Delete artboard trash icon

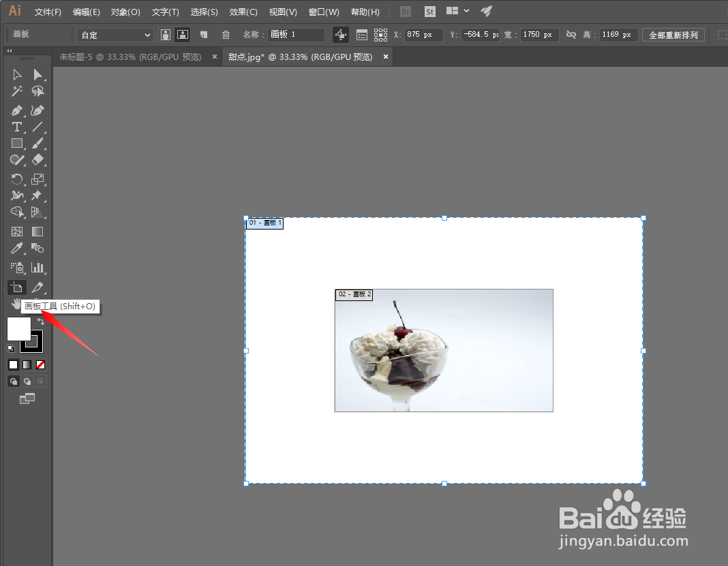(226, 34)
